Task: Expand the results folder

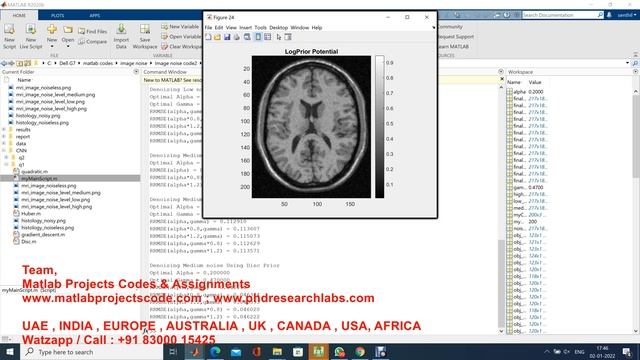Action: pos(4,130)
